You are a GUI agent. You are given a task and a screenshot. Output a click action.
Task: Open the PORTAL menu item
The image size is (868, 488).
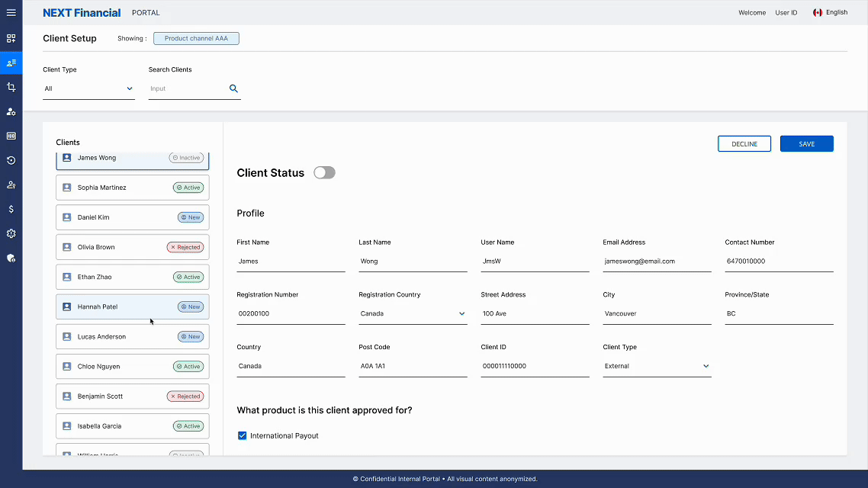[145, 12]
